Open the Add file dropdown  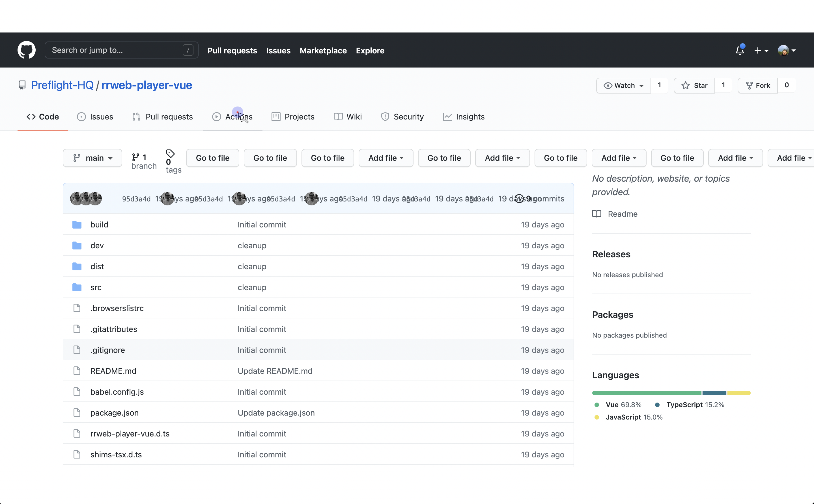point(386,158)
